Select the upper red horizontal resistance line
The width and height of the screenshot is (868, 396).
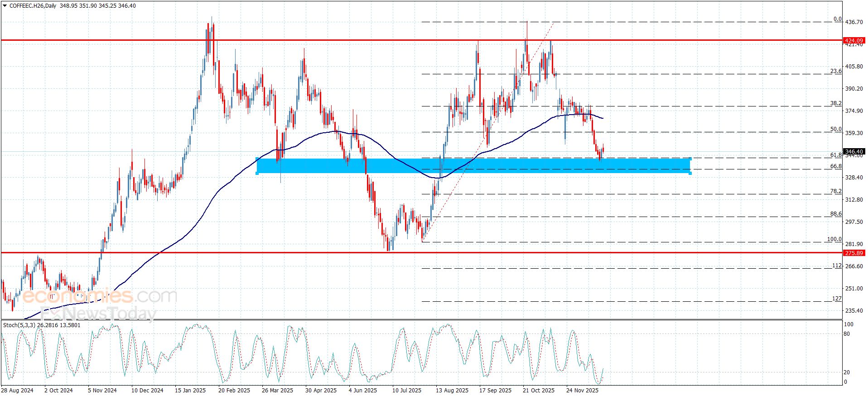point(421,40)
